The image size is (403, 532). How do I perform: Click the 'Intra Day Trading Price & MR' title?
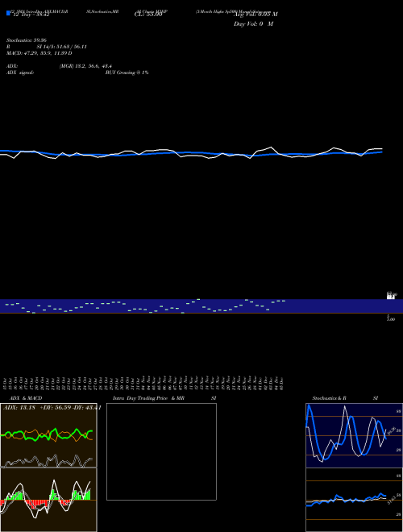[148, 398]
